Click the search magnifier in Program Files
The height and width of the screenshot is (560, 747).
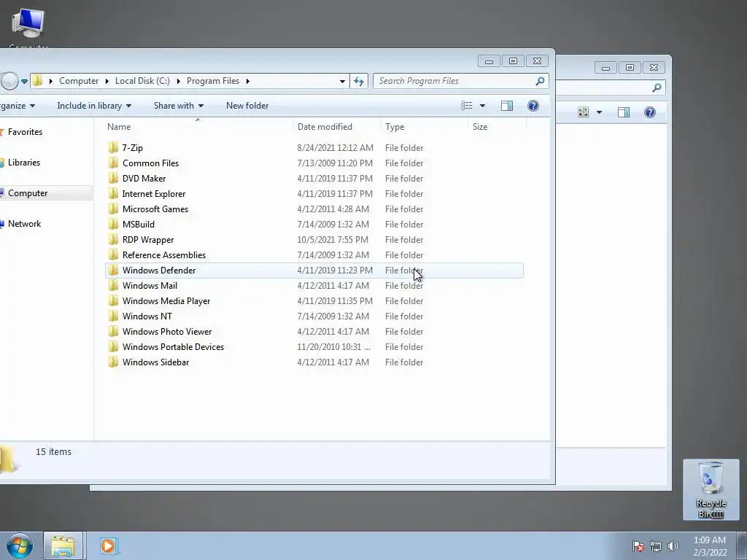[540, 82]
